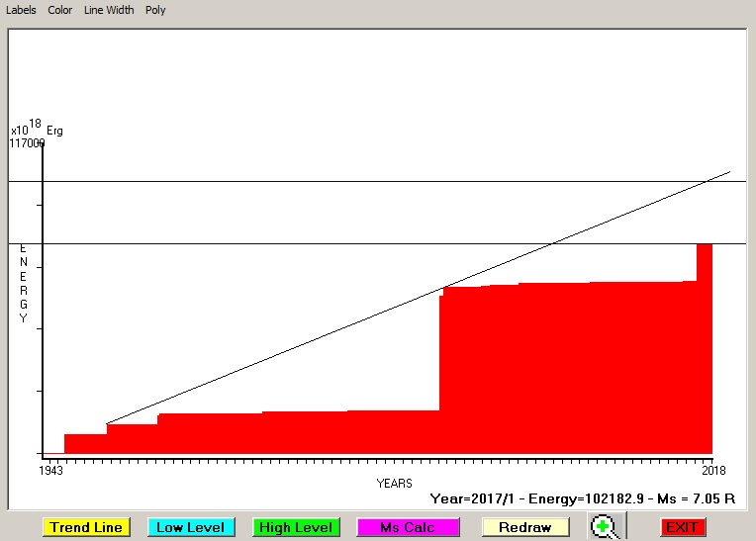756x541 pixels.
Task: Click the YEARS axis title
Action: [x=395, y=484]
